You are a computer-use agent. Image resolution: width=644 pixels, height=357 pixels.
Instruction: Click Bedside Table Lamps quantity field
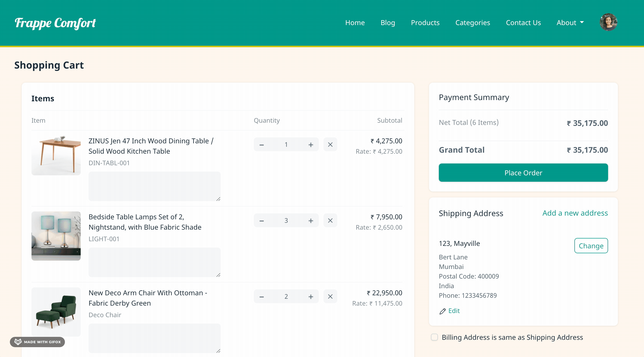tap(286, 221)
